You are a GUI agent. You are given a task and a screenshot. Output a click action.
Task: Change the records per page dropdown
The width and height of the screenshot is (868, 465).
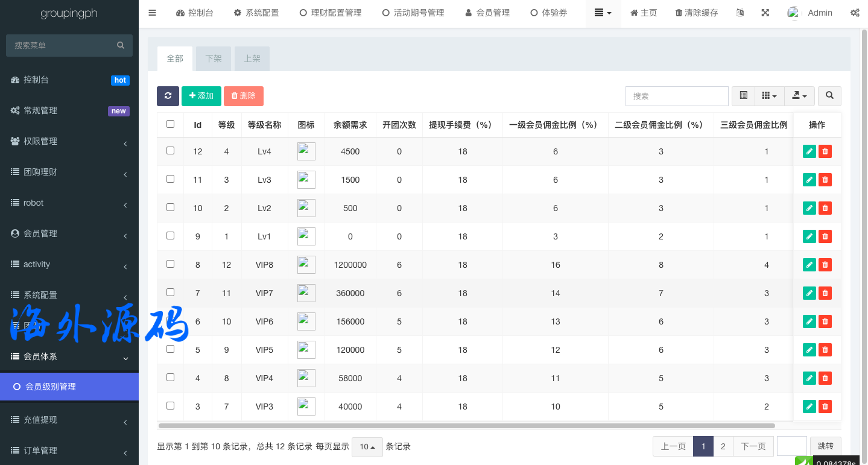pyautogui.click(x=367, y=447)
